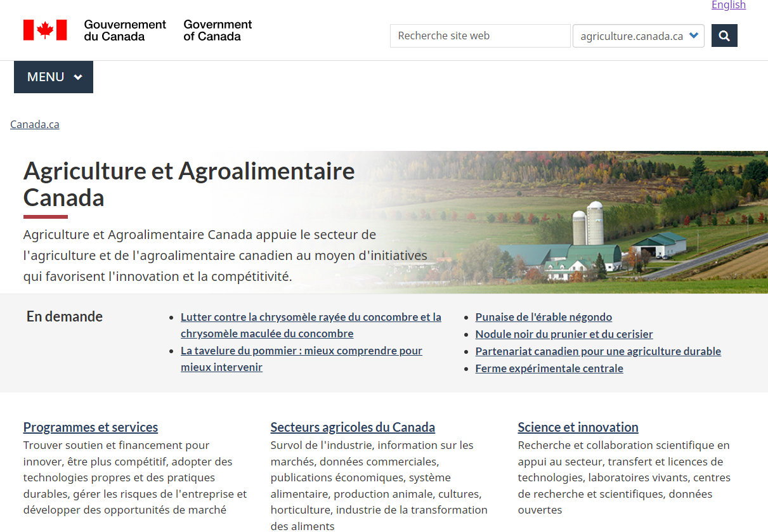This screenshot has width=768, height=532.
Task: Open Nodule noir du prunier link
Action: [x=564, y=334]
